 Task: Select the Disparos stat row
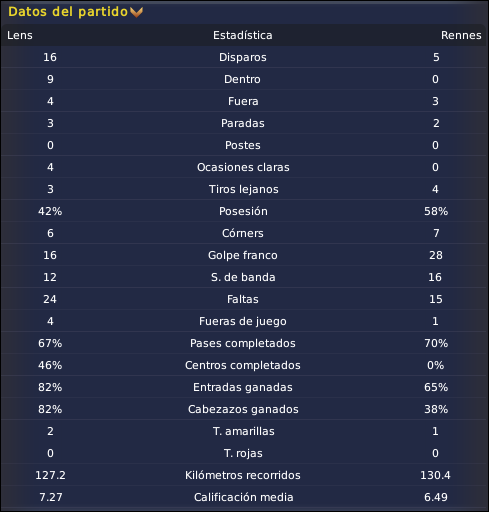[244, 57]
